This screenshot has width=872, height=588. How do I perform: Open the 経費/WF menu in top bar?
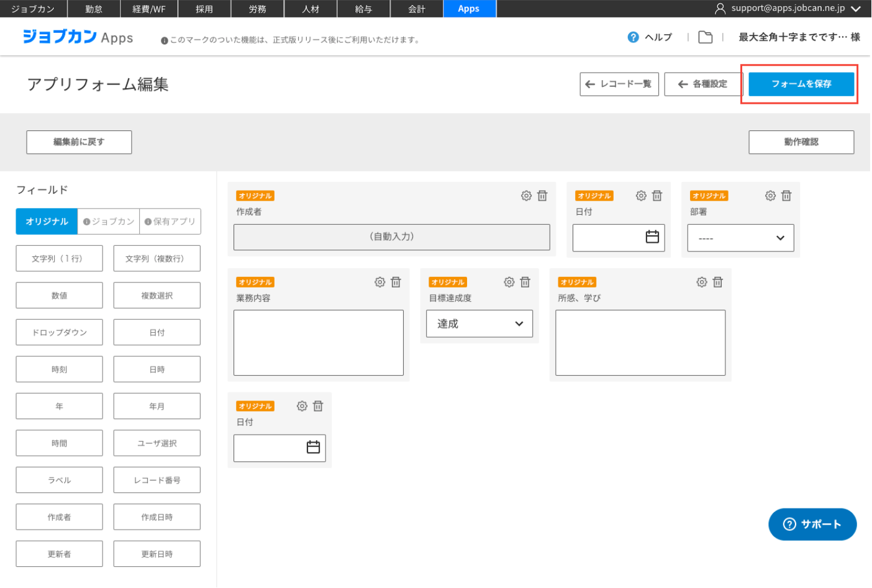(149, 9)
